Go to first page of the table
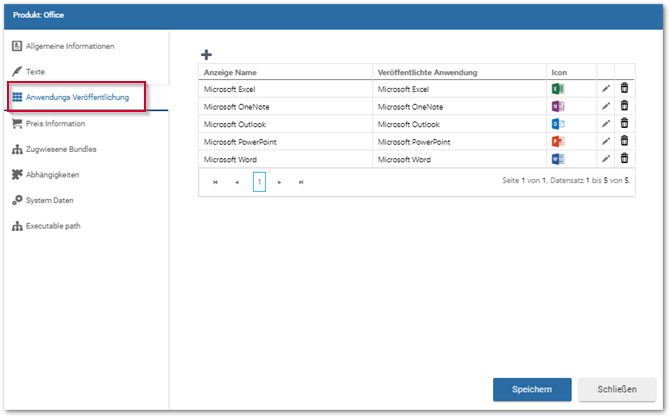Screen dimensions: 670x417 pos(215,182)
